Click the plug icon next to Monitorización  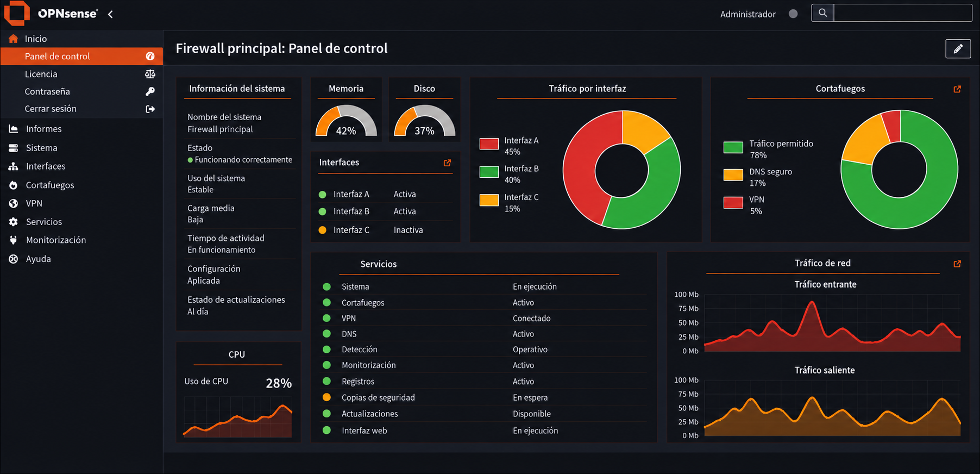(x=13, y=240)
